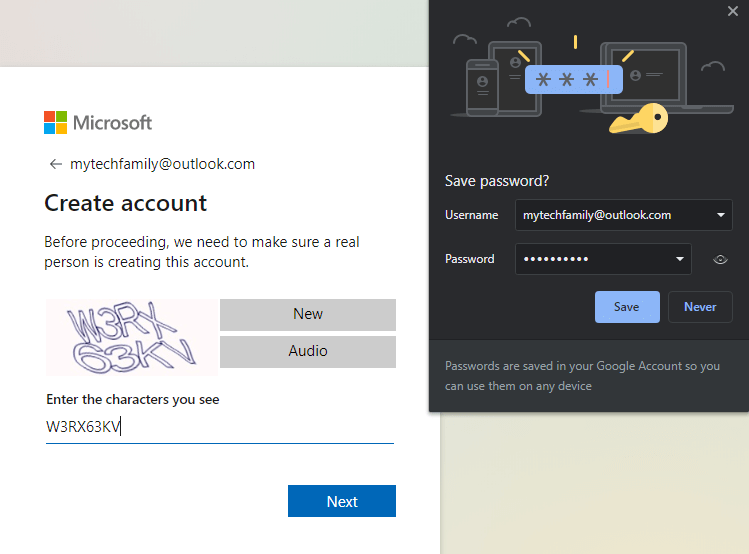
Task: Click the back arrow beside the email address
Action: (x=56, y=164)
